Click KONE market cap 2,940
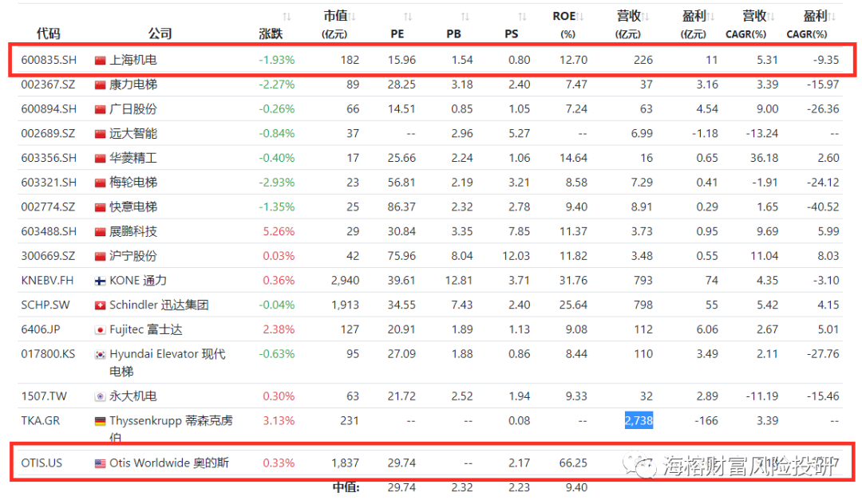862x504 pixels. tap(346, 281)
